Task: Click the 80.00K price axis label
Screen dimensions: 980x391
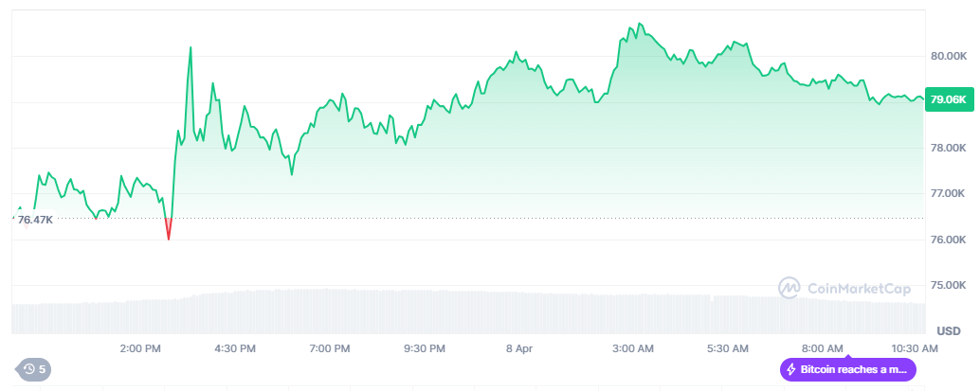Action: pos(949,56)
